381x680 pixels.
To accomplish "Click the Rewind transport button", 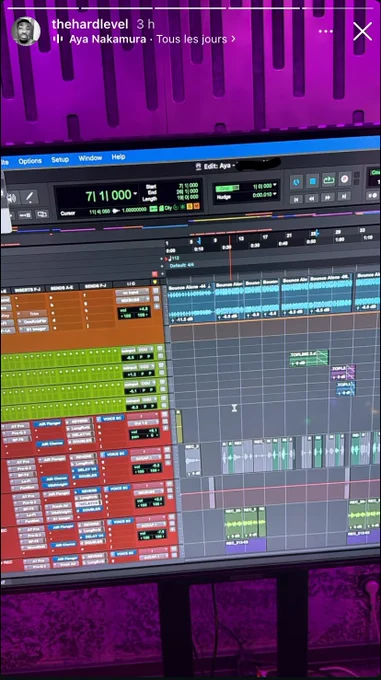I will [312, 198].
